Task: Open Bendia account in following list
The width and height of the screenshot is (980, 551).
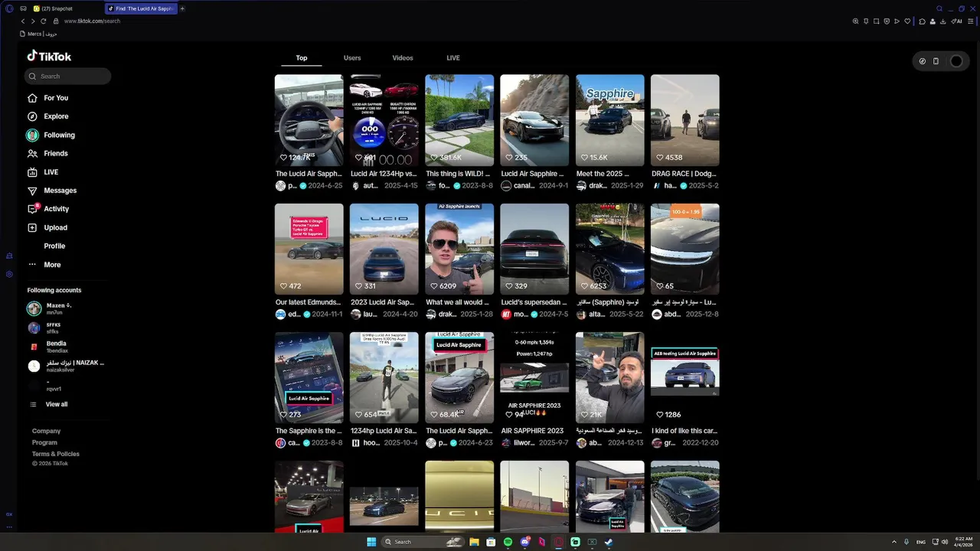Action: pos(66,347)
